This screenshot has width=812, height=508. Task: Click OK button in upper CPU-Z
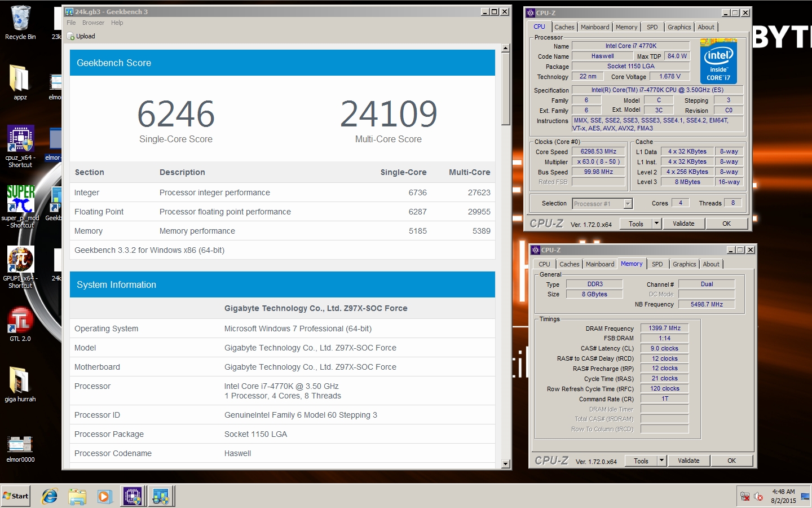tap(726, 224)
